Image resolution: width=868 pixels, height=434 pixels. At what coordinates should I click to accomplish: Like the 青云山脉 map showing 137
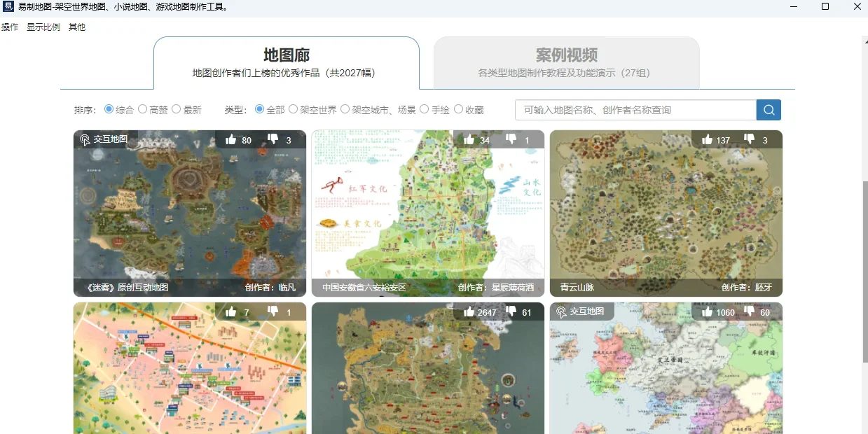[x=708, y=139]
